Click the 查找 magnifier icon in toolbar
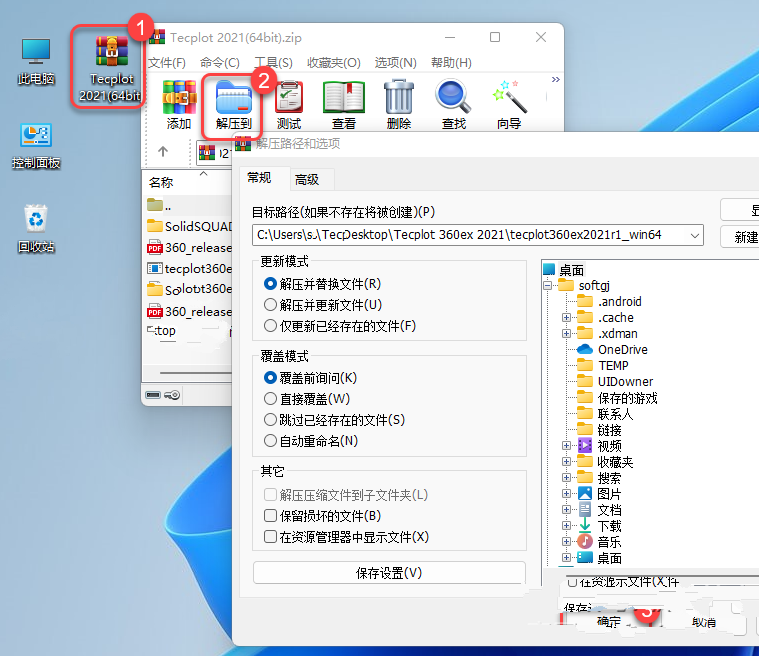Viewport: 759px width, 656px height. [x=454, y=105]
